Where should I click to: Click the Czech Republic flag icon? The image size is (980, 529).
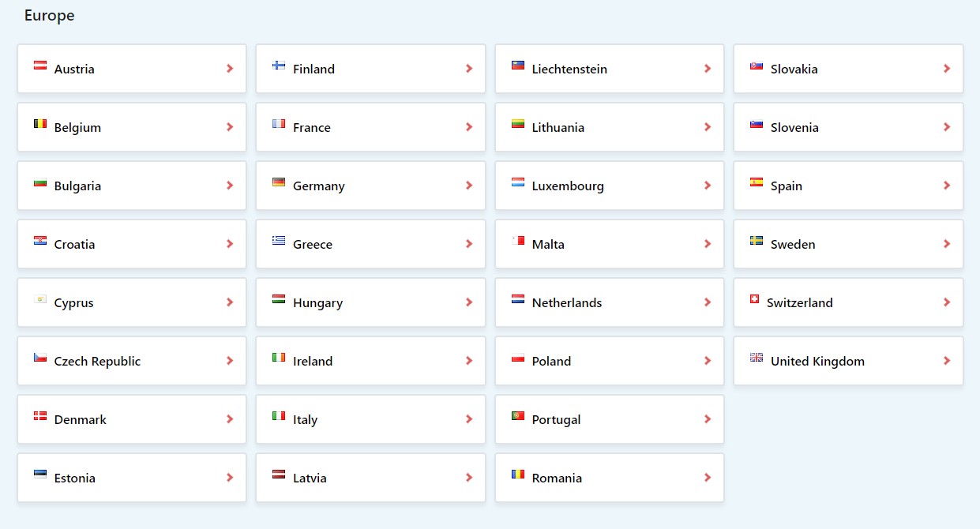[40, 358]
